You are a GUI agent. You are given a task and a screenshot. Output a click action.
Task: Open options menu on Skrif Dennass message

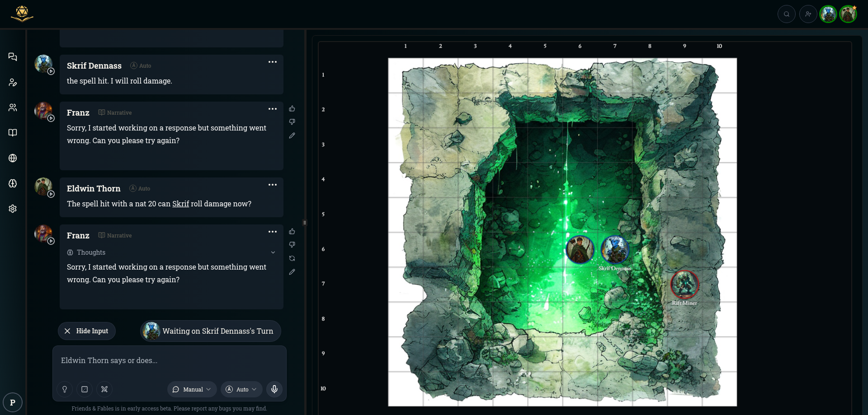(272, 62)
